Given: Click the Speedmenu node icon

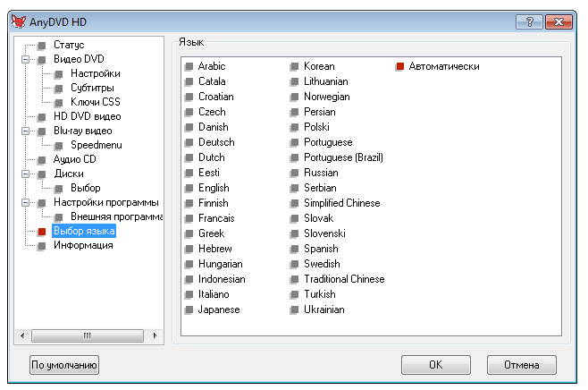Looking at the screenshot, I should click(58, 146).
